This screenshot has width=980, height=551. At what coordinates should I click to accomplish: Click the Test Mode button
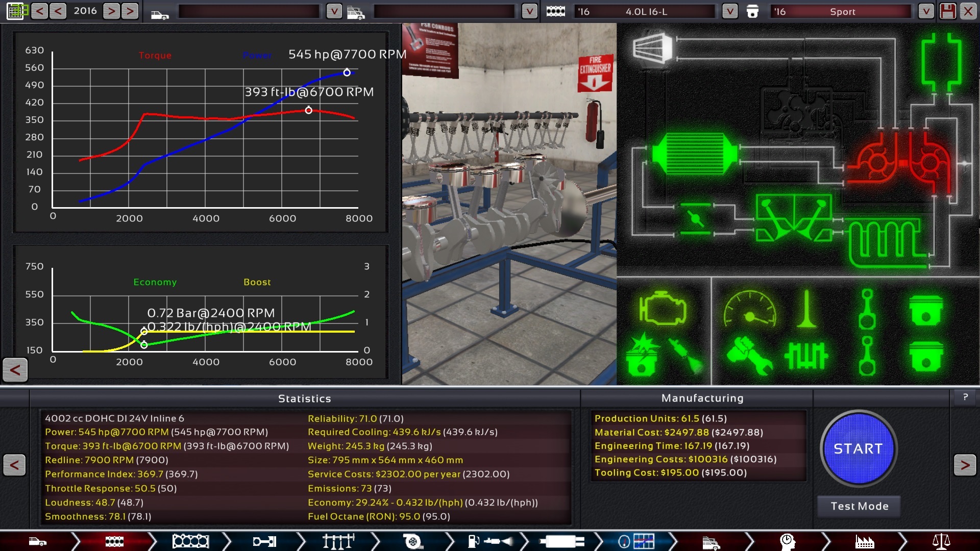[859, 506]
